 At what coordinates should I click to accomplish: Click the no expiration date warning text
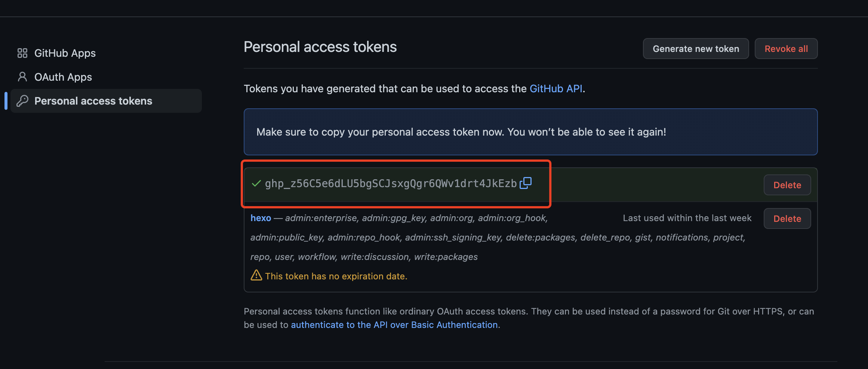336,276
